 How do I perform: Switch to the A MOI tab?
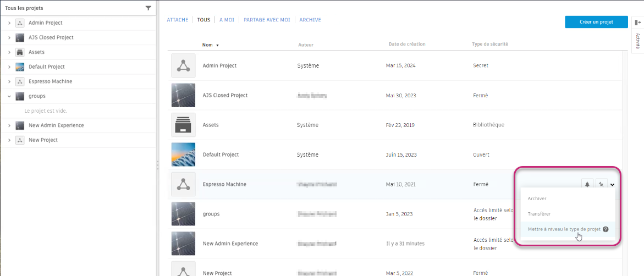227,20
